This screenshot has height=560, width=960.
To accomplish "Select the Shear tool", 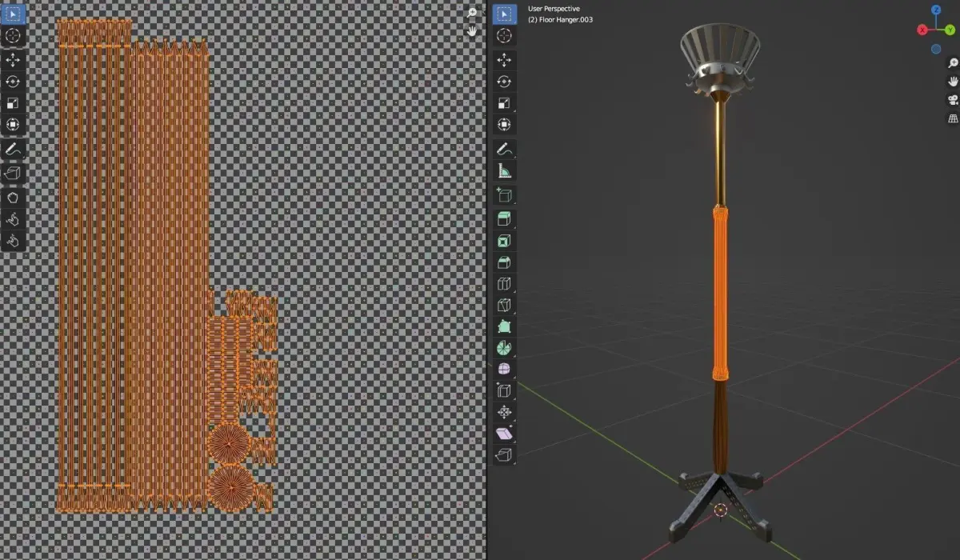I will 504,434.
